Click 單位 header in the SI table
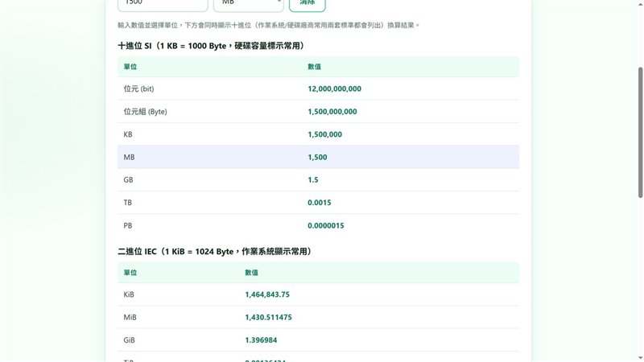 (x=130, y=67)
